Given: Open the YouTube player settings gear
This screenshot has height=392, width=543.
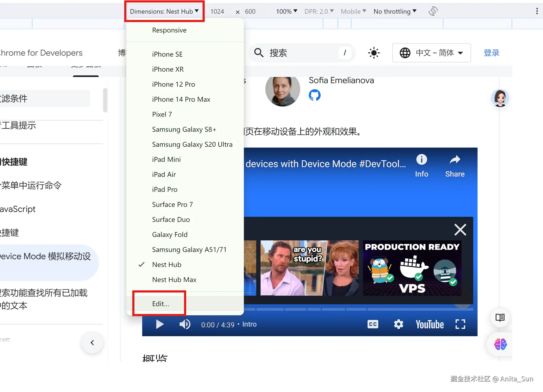Looking at the screenshot, I should [x=398, y=324].
